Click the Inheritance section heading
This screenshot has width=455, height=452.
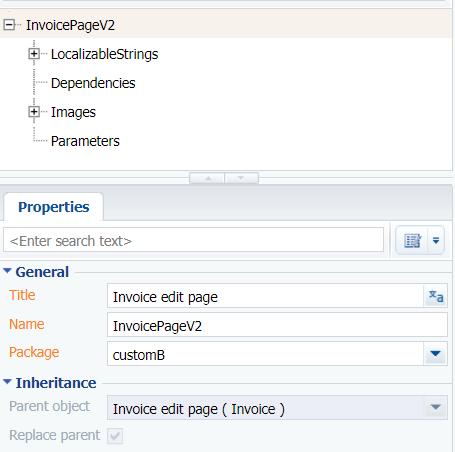(56, 383)
